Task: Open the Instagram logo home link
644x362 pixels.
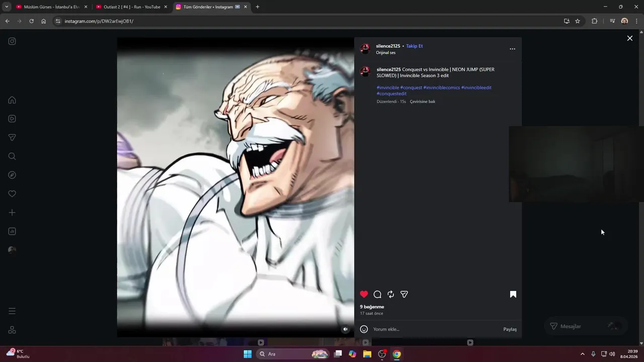Action: [12, 41]
